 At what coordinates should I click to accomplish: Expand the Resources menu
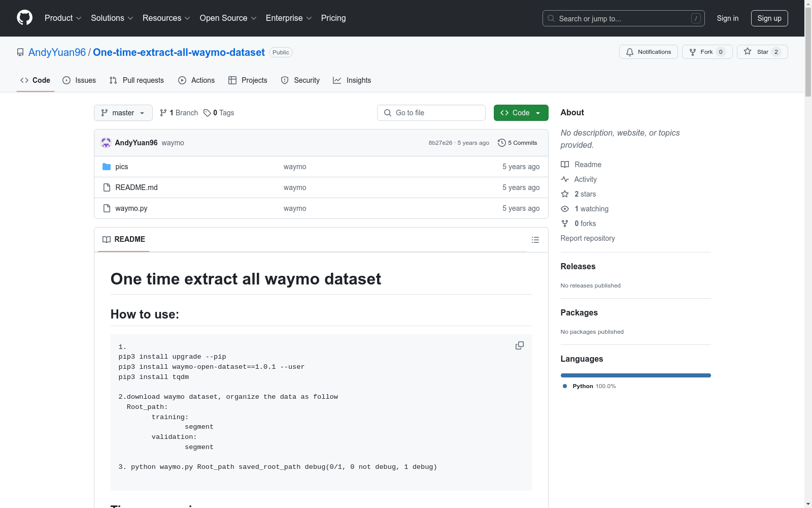point(166,18)
